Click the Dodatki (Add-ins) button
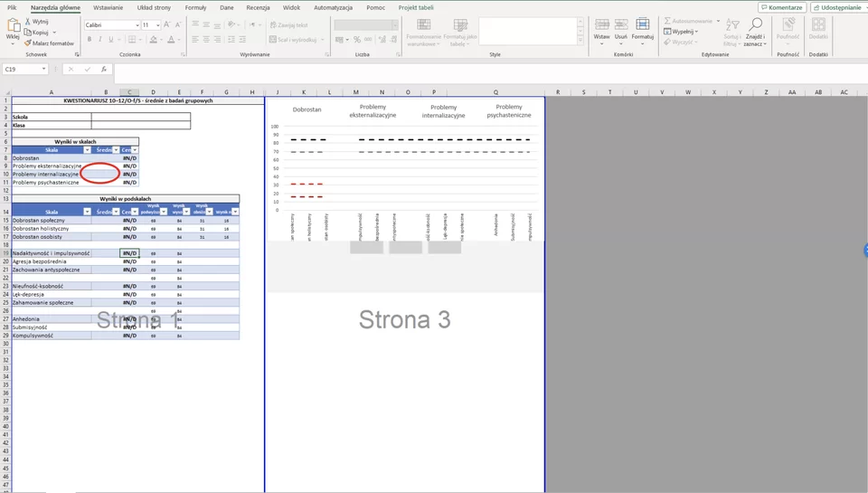The height and width of the screenshot is (493, 868). (x=818, y=29)
